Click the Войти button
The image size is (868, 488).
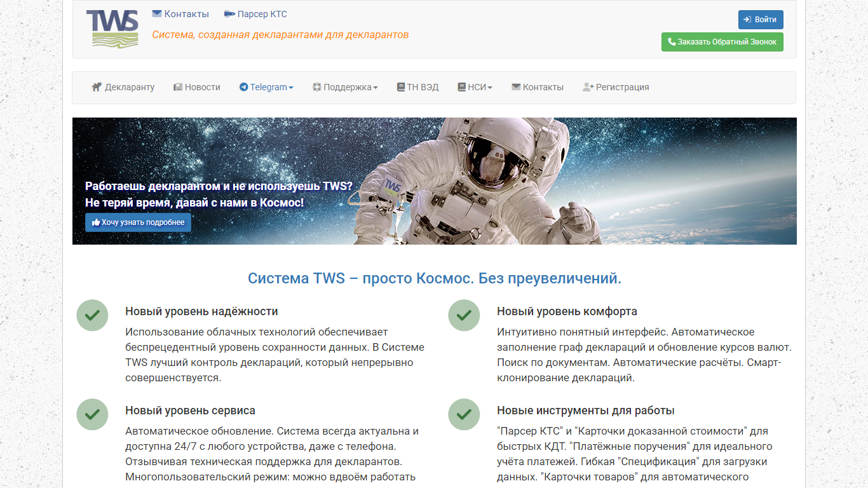coord(761,20)
